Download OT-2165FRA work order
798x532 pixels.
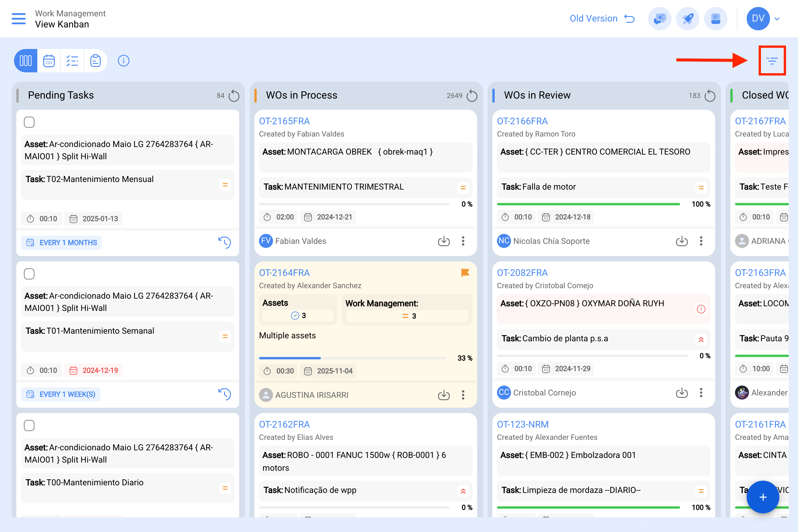click(x=444, y=241)
